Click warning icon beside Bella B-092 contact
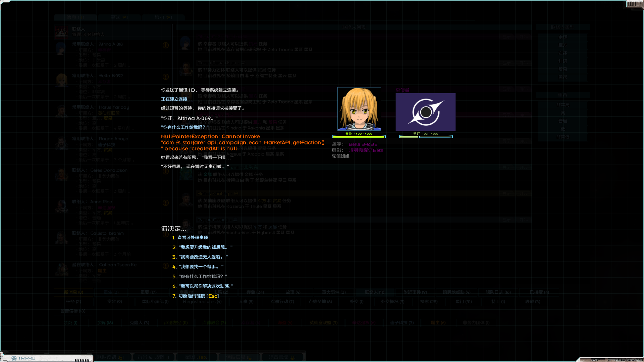Viewport: 644px width, 362px height. pyautogui.click(x=166, y=77)
